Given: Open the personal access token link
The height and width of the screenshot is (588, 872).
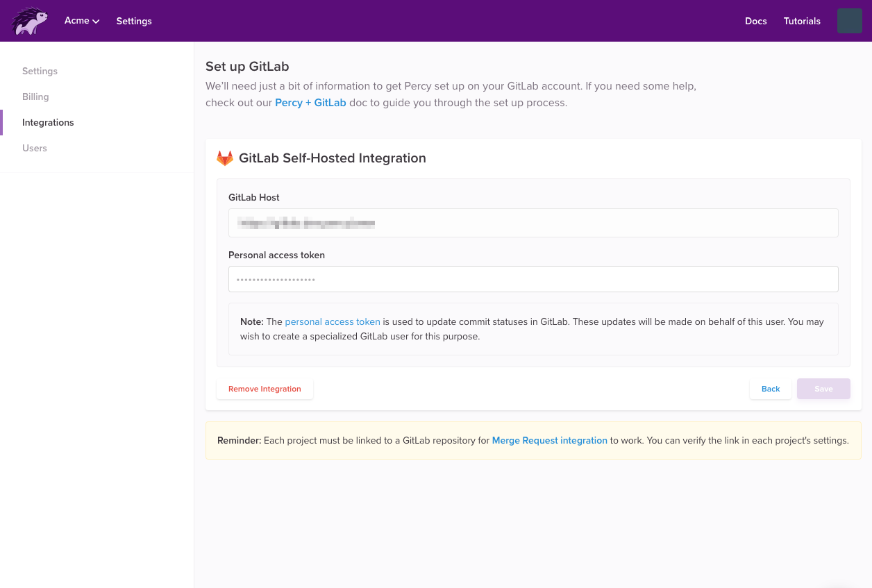Looking at the screenshot, I should 333,321.
